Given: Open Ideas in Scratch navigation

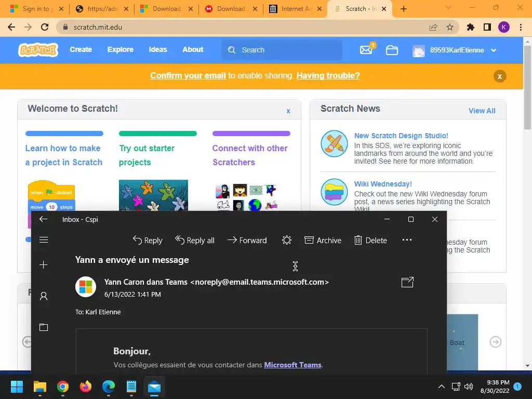Looking at the screenshot, I should coord(158,49).
